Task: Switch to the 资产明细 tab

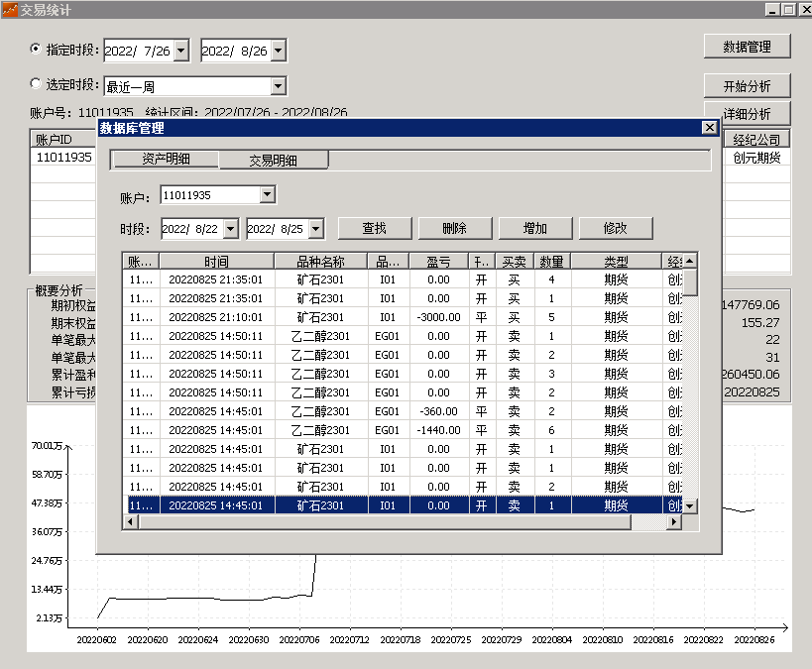Action: 166,159
